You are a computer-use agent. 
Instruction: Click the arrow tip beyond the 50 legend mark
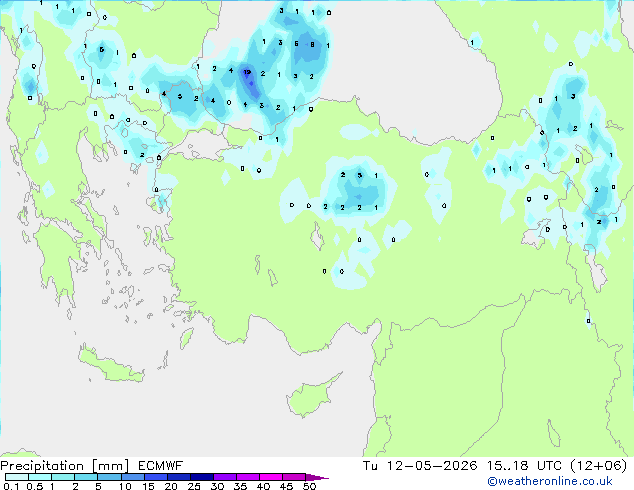(x=317, y=478)
